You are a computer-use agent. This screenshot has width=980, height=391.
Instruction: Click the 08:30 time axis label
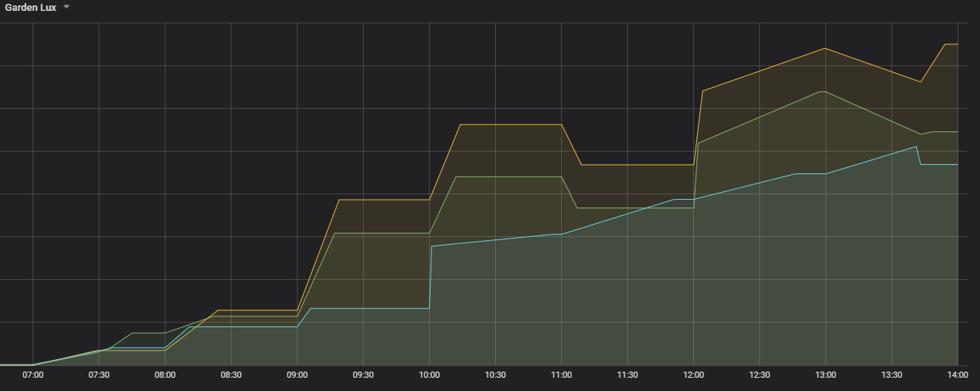click(x=231, y=375)
